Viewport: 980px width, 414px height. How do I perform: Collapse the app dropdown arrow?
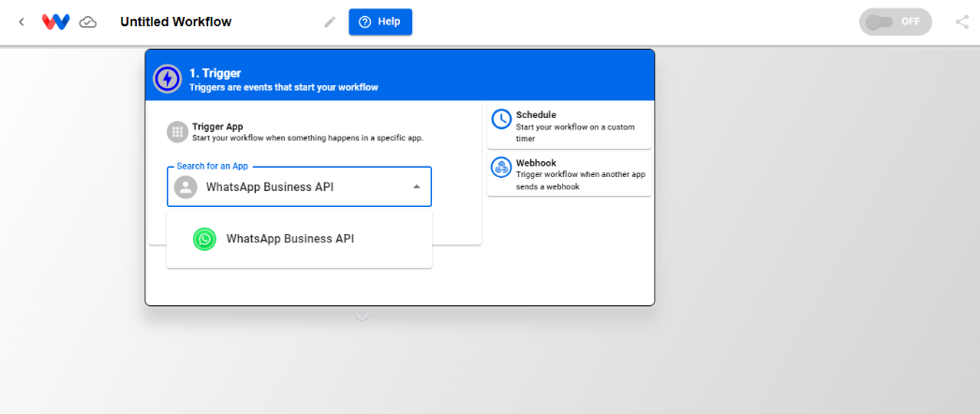pyautogui.click(x=417, y=186)
